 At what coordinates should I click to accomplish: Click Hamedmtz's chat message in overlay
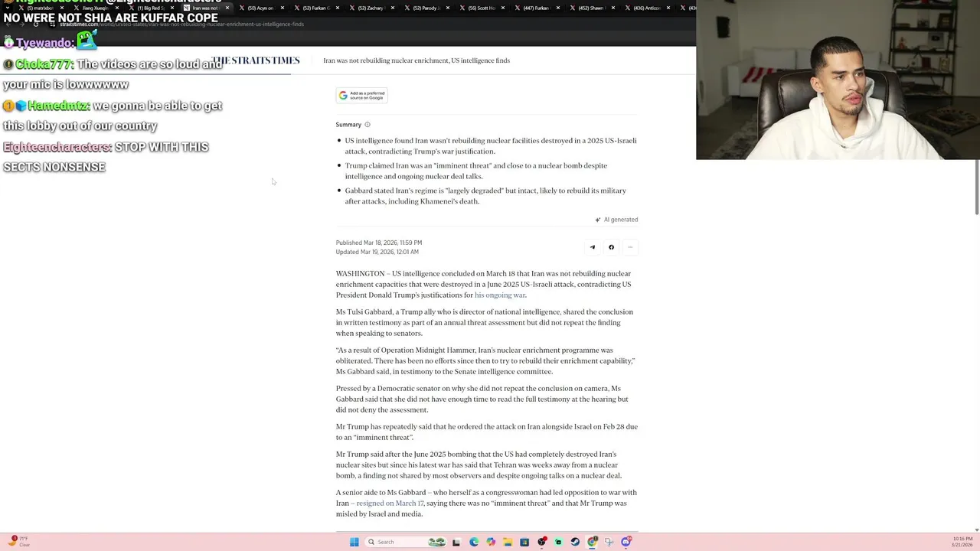113,116
